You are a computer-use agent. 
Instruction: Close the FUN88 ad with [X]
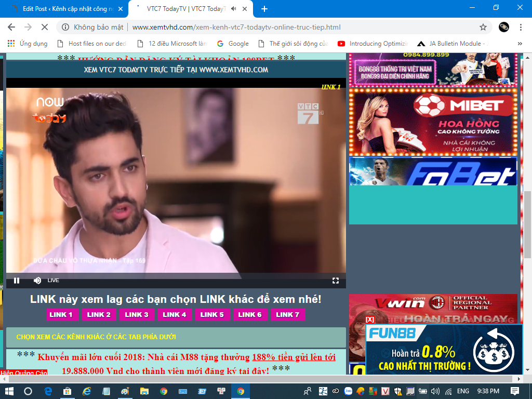coord(370,320)
